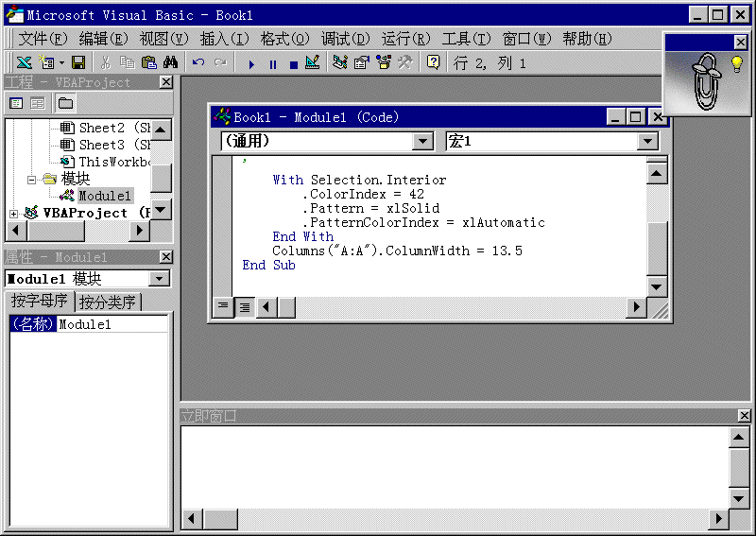Click the Run Sub play button
756x536 pixels.
pyautogui.click(x=251, y=63)
